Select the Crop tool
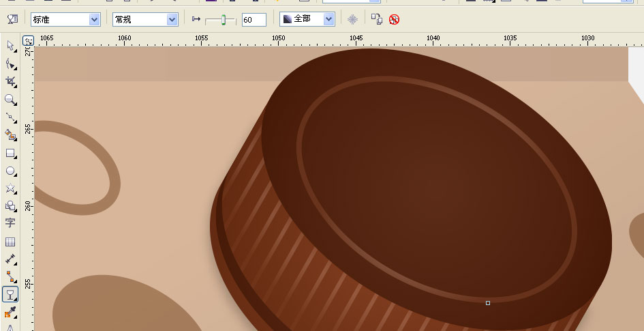The width and height of the screenshot is (644, 331). 11,81
